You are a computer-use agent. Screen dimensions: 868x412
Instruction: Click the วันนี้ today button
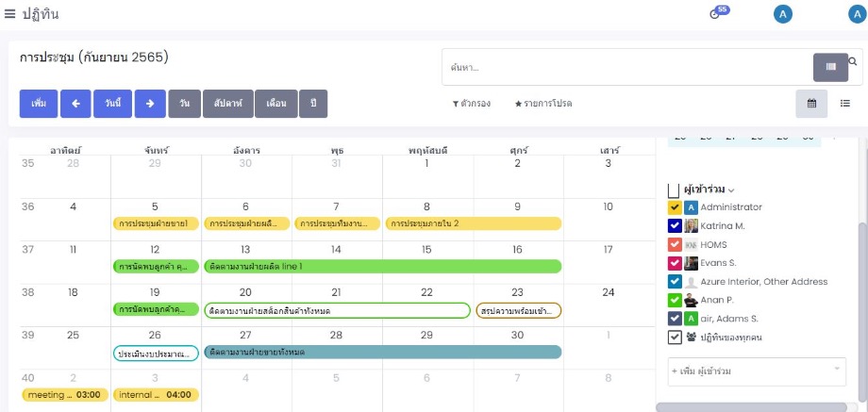(112, 104)
